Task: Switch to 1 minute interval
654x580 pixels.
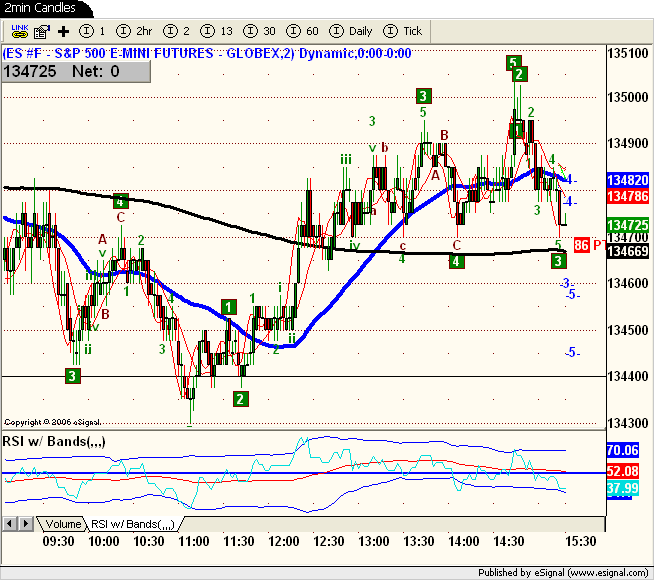Action: (x=94, y=31)
